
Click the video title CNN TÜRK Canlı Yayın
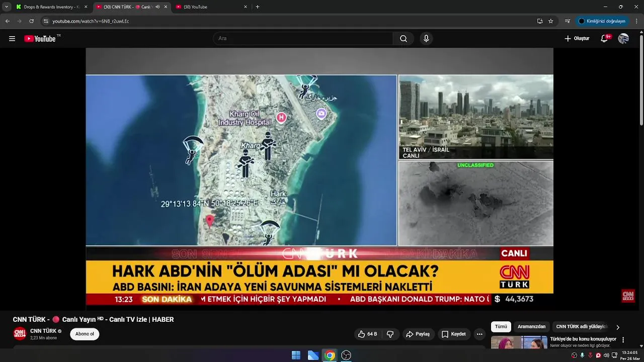(x=93, y=320)
